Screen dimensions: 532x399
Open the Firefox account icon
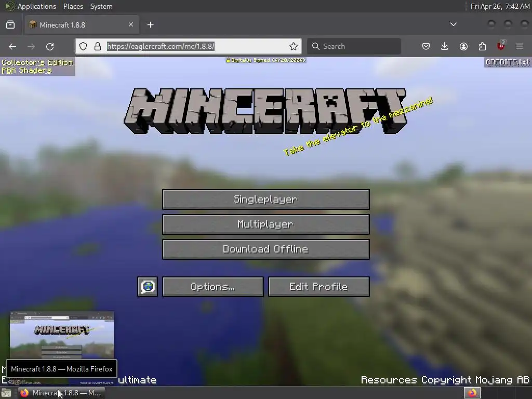click(x=463, y=46)
